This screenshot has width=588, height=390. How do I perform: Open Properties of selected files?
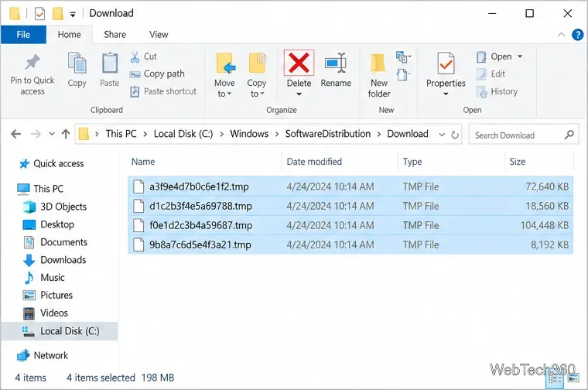click(446, 70)
